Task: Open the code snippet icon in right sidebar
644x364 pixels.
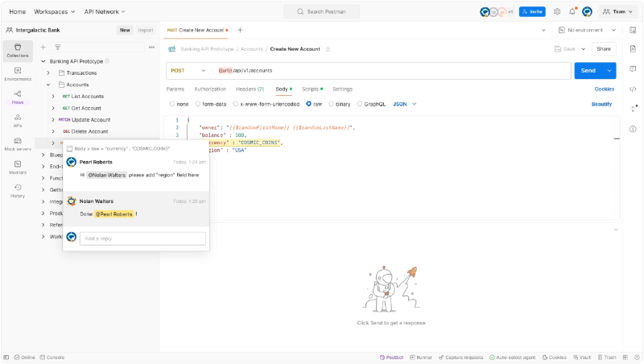Action: [x=633, y=89]
